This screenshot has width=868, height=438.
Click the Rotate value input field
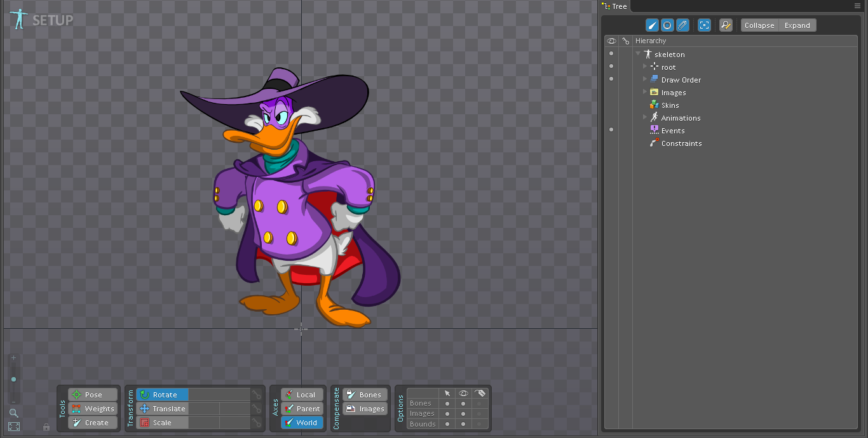pos(219,395)
